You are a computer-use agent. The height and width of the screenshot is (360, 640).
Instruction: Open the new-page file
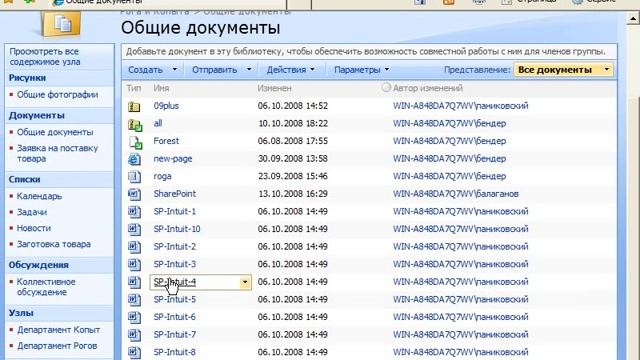(173, 159)
